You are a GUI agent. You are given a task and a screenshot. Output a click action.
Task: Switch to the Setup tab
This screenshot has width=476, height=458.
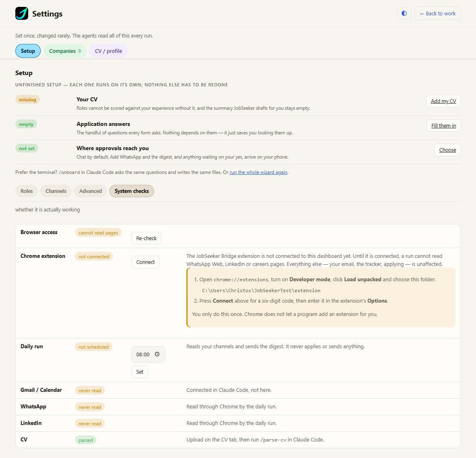[28, 51]
